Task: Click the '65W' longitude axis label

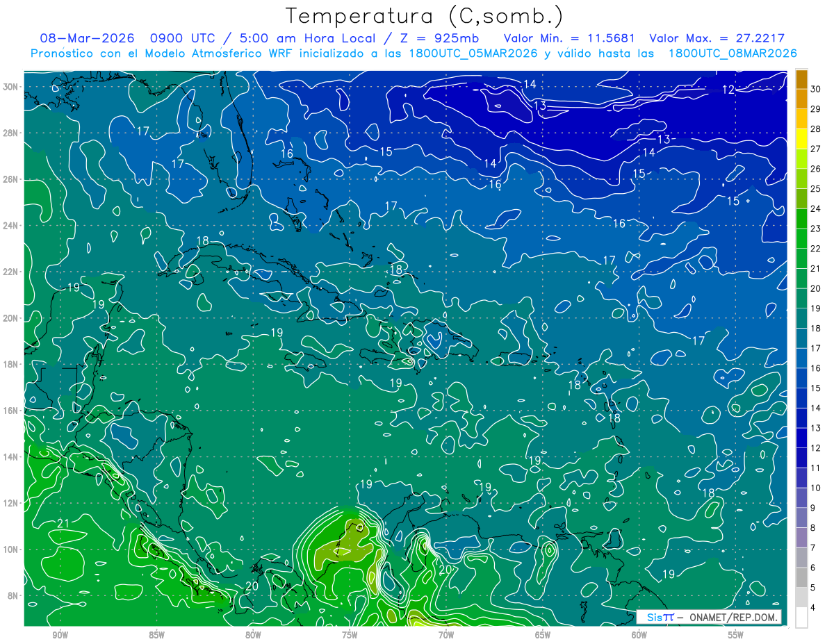Action: pos(543,636)
